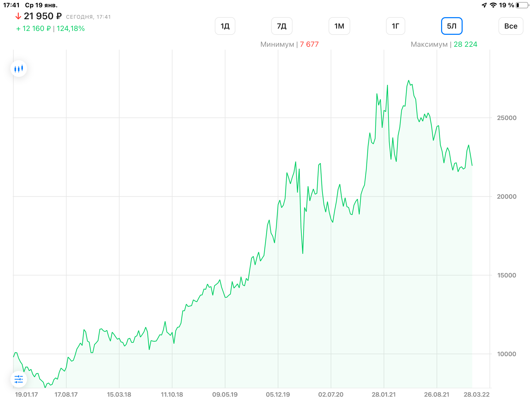Tap the Wi-Fi icon in status bar
Viewport: 532px width, 399px height.
(x=493, y=5)
